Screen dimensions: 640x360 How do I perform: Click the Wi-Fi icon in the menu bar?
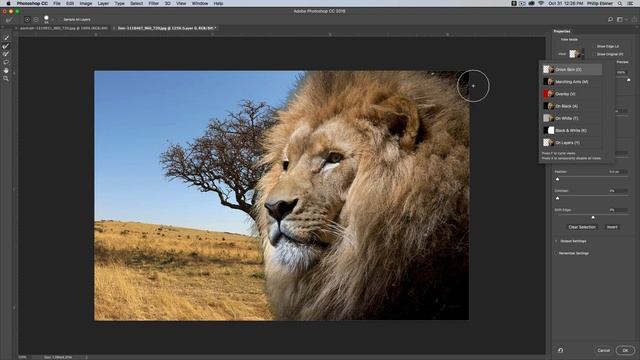541,3
